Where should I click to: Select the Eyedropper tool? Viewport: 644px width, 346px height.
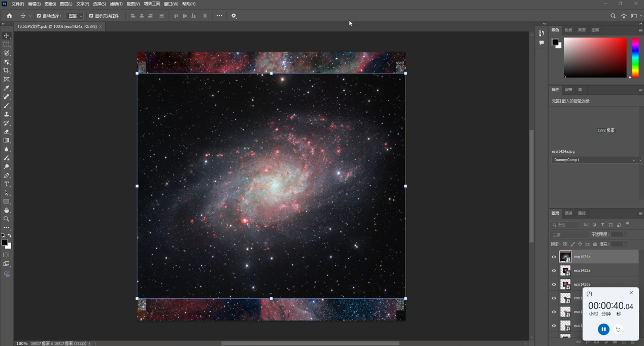coord(7,88)
